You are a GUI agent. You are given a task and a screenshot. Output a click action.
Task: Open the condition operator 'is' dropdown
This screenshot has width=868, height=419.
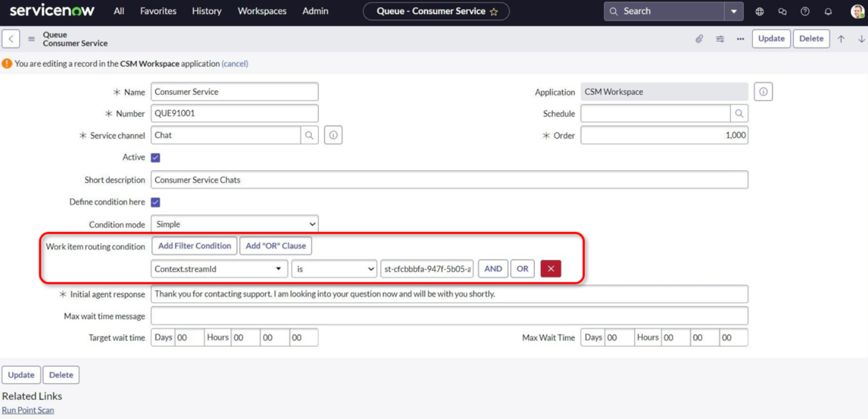(x=334, y=269)
